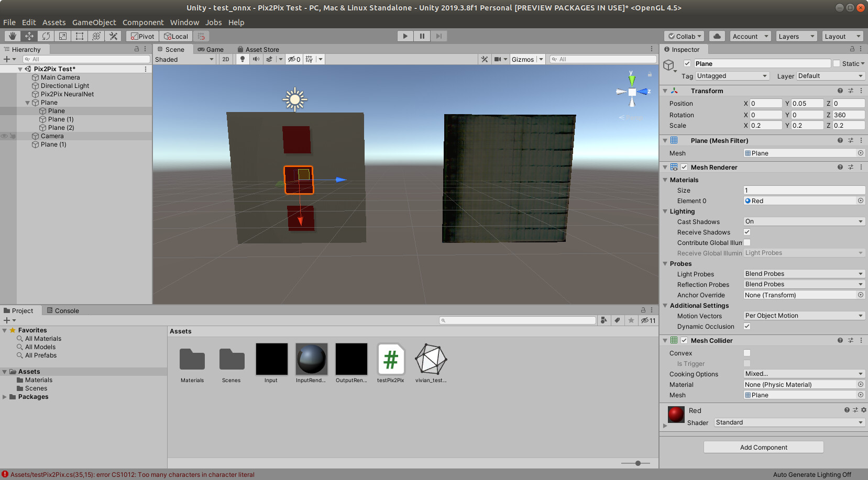Collapse the Pix2Pix Test hierarchy
The height and width of the screenshot is (480, 868).
pos(20,69)
